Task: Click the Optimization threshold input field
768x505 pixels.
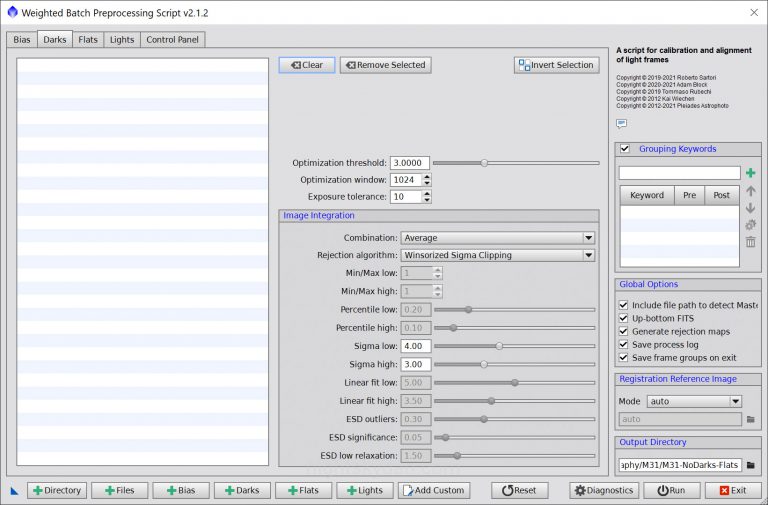Action: (x=410, y=163)
